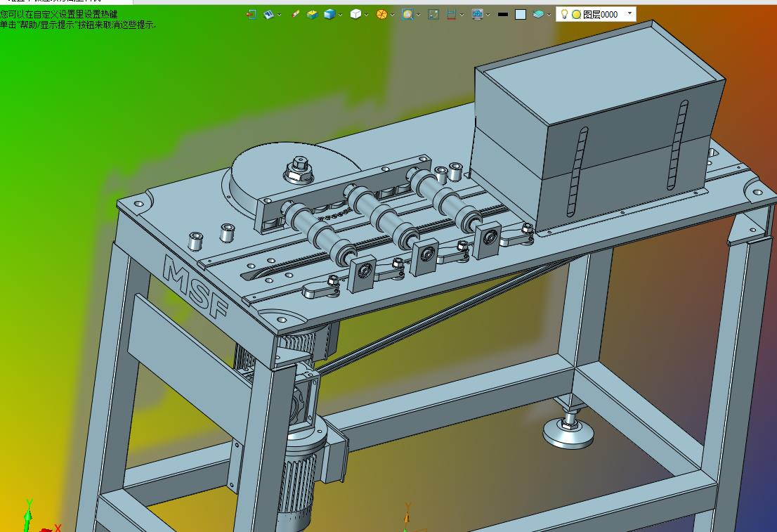
Task: Click the monitor display settings icon
Action: coord(477,14)
